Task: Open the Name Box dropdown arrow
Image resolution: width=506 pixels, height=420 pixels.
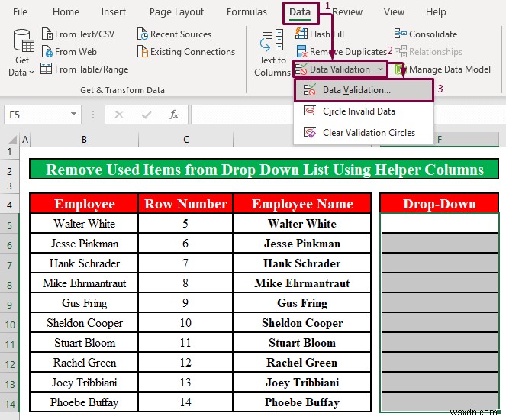Action: 73,114
